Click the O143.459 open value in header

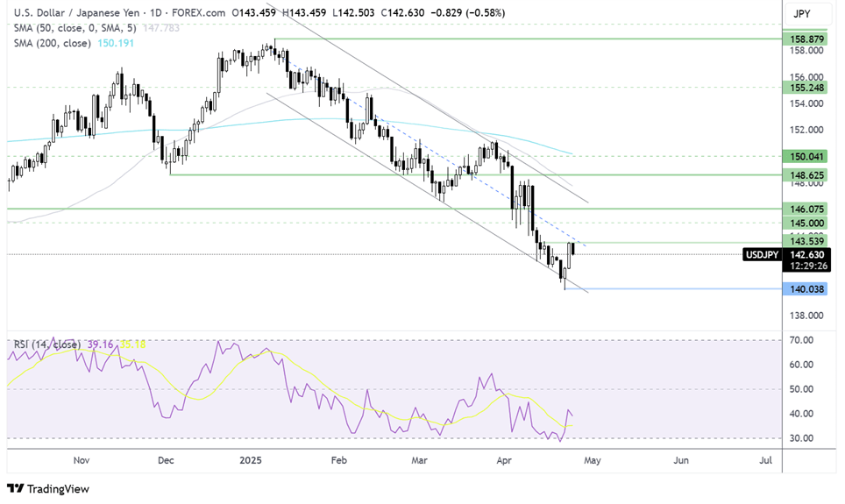254,12
